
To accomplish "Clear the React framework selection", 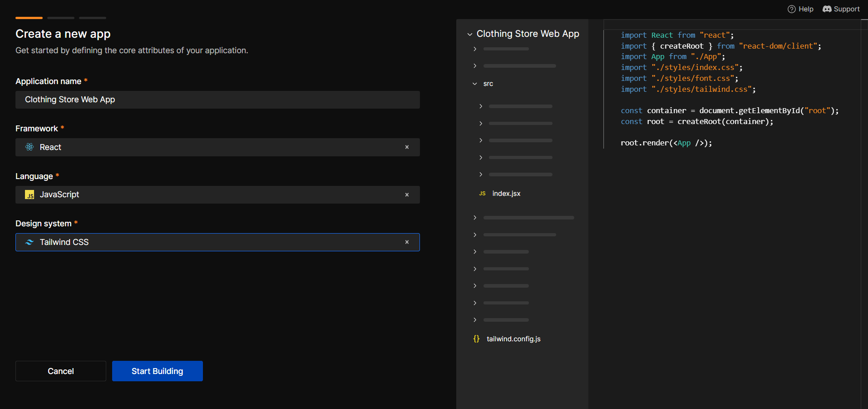I will (407, 147).
